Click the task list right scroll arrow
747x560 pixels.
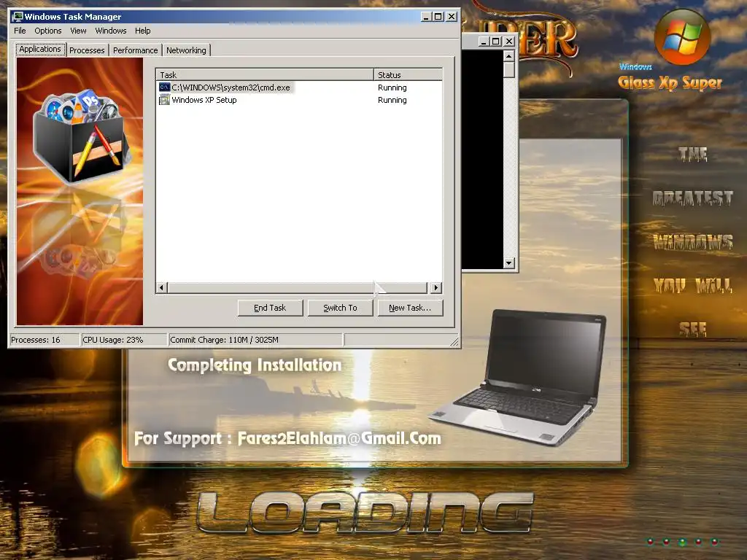(436, 287)
